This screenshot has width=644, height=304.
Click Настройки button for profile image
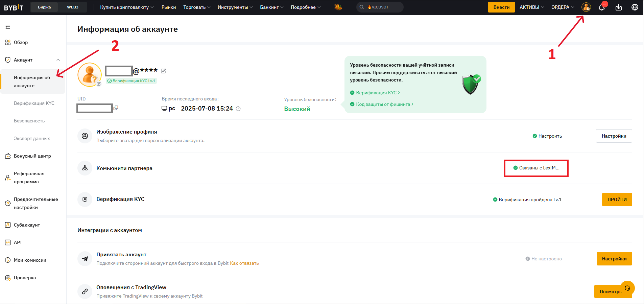click(614, 136)
